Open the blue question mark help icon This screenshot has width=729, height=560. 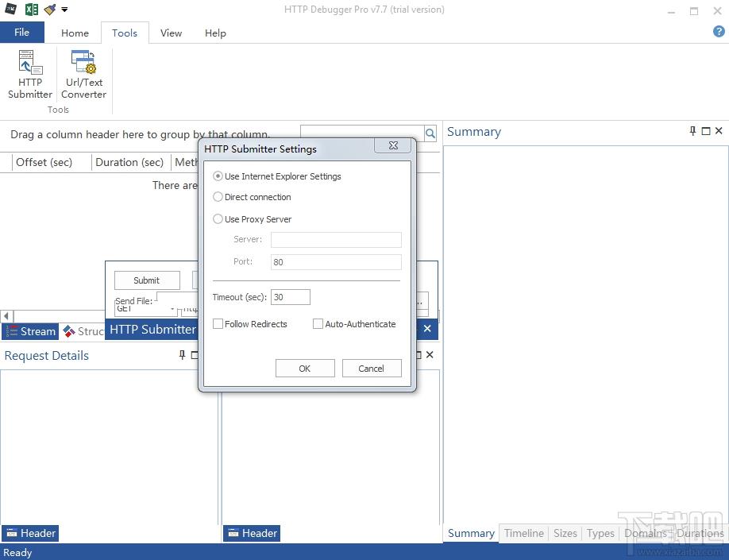[719, 32]
